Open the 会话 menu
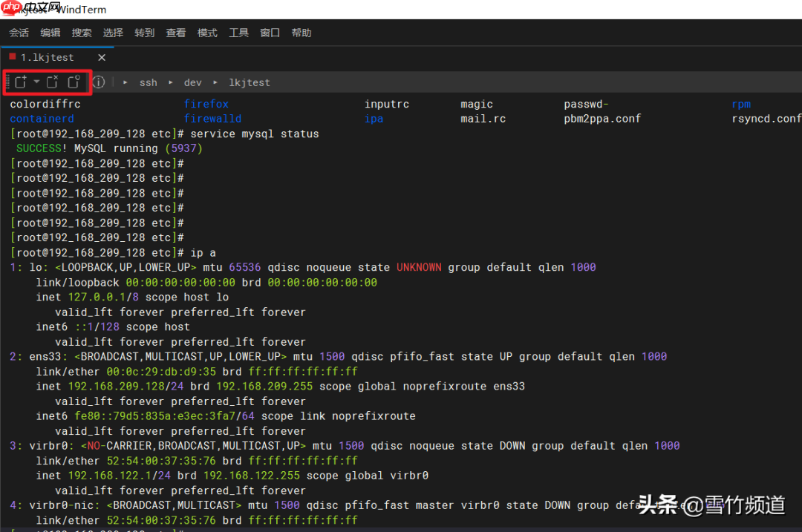 coord(19,33)
